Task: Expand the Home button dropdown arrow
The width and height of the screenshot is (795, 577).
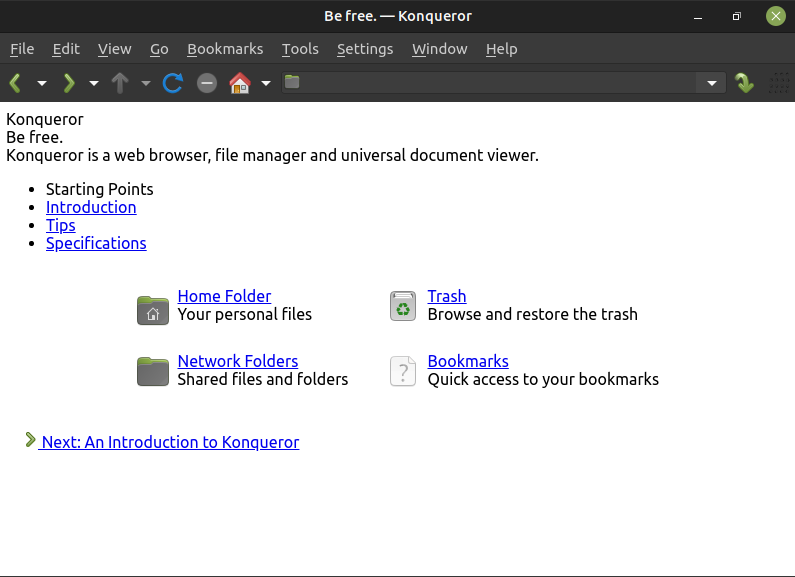Action: coord(266,84)
